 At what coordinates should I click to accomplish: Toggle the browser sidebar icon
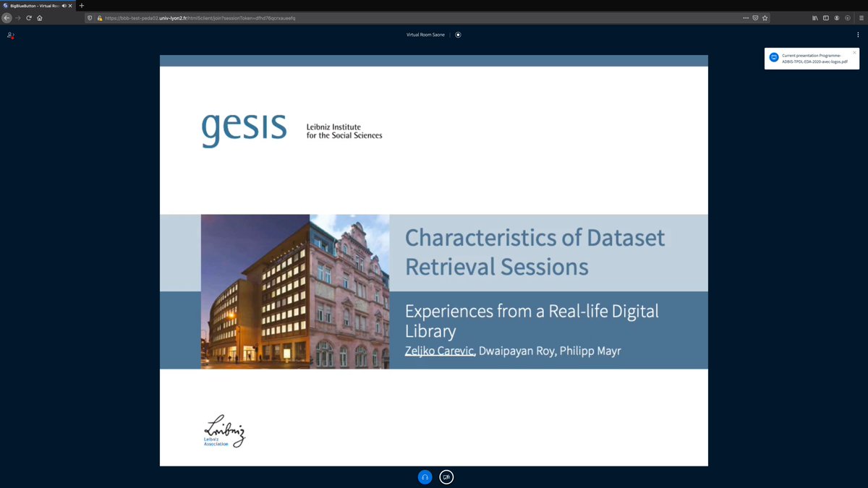click(825, 18)
